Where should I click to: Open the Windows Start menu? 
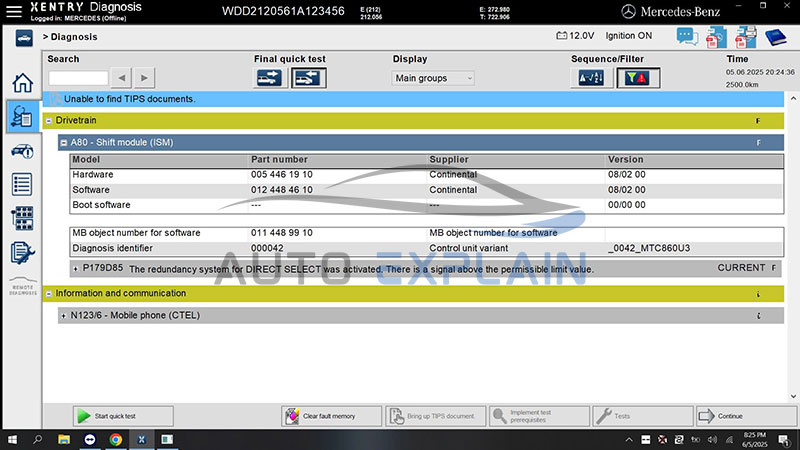point(12,440)
